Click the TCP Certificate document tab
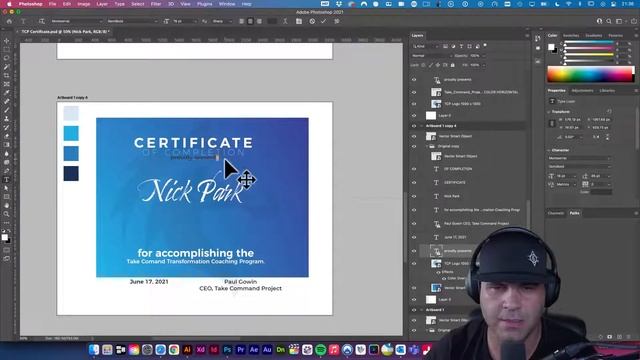The width and height of the screenshot is (640, 360). pyautogui.click(x=65, y=31)
